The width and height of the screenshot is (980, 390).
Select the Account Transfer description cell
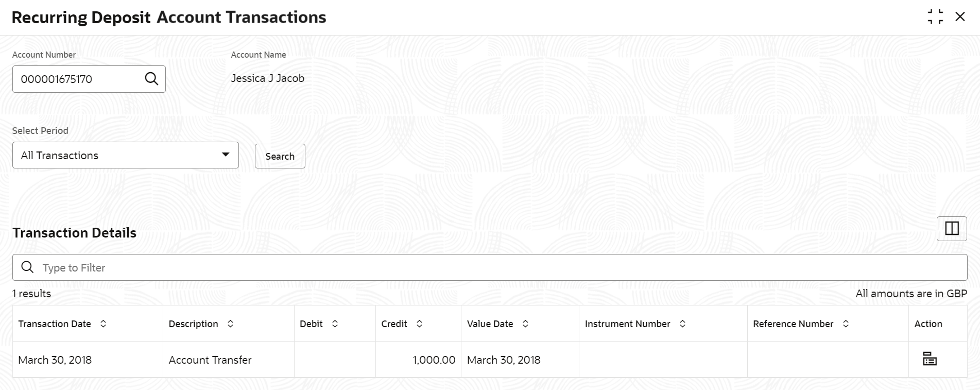210,360
